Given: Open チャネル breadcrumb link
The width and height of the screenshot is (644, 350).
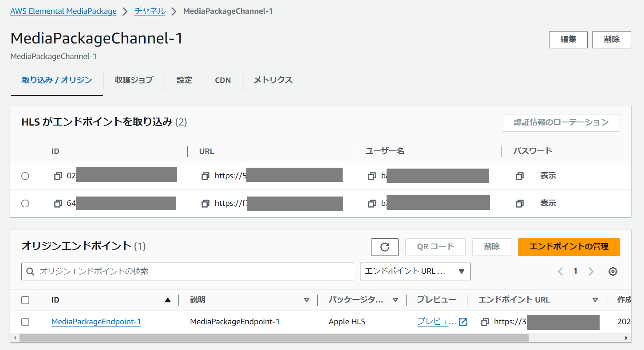Looking at the screenshot, I should [x=150, y=12].
